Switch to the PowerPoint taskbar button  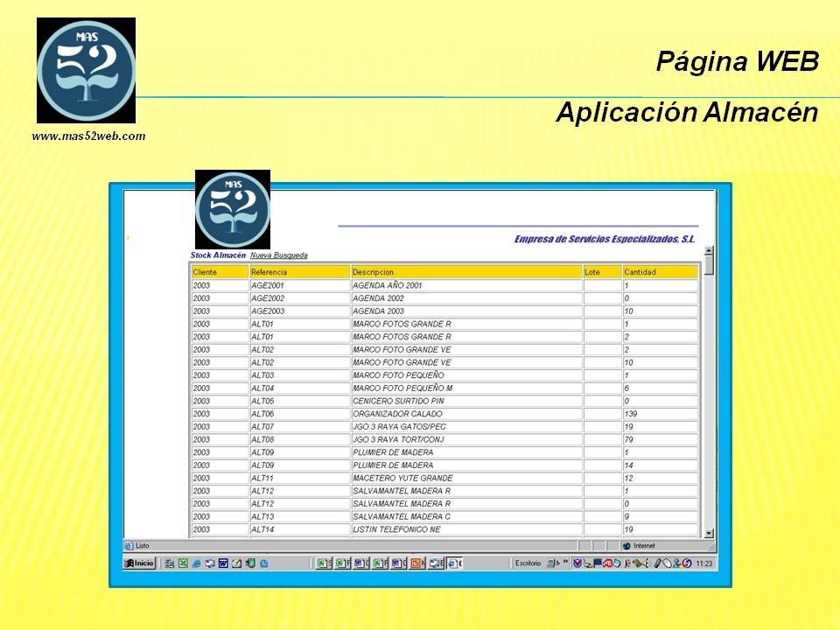416,563
